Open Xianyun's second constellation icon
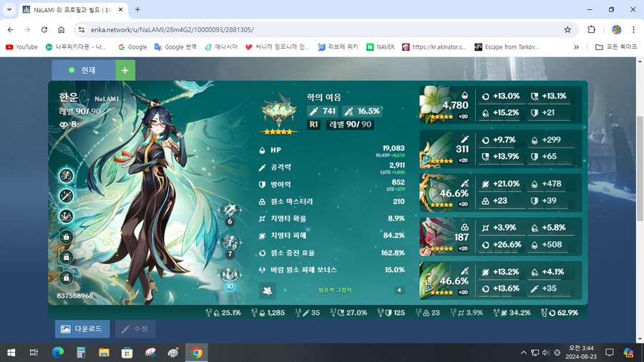 pos(66,196)
